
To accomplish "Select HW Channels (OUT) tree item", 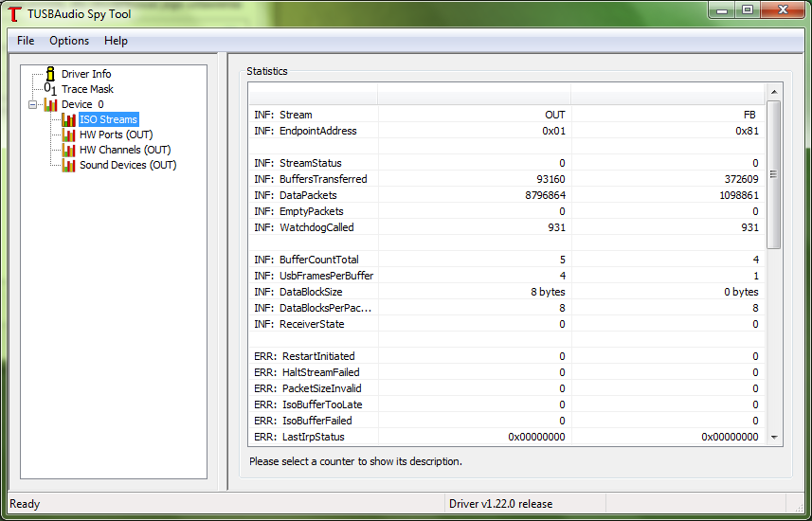I will 125,150.
